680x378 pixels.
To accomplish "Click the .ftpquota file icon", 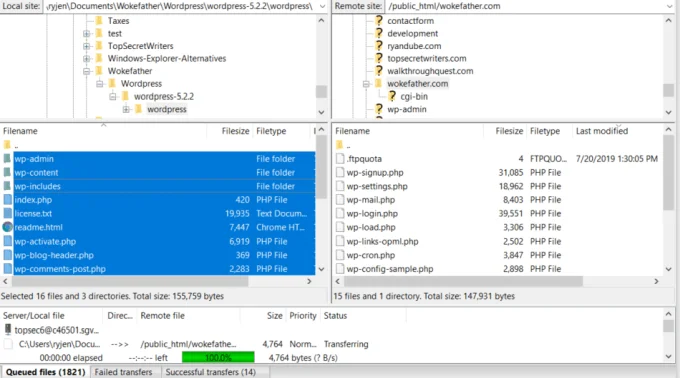I will pyautogui.click(x=340, y=159).
